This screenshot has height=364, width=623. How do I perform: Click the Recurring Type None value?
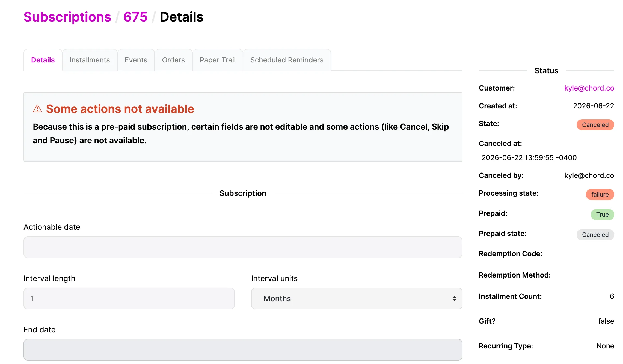tap(605, 346)
